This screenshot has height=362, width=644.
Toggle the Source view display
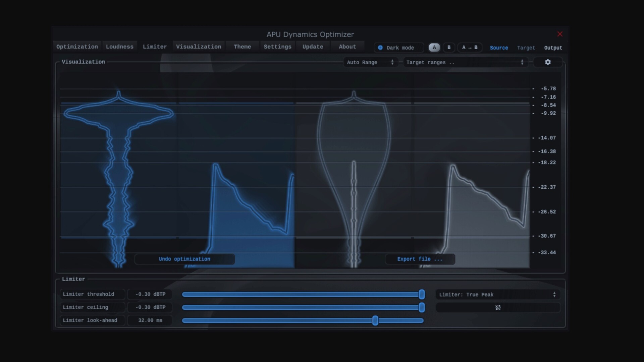pos(499,48)
